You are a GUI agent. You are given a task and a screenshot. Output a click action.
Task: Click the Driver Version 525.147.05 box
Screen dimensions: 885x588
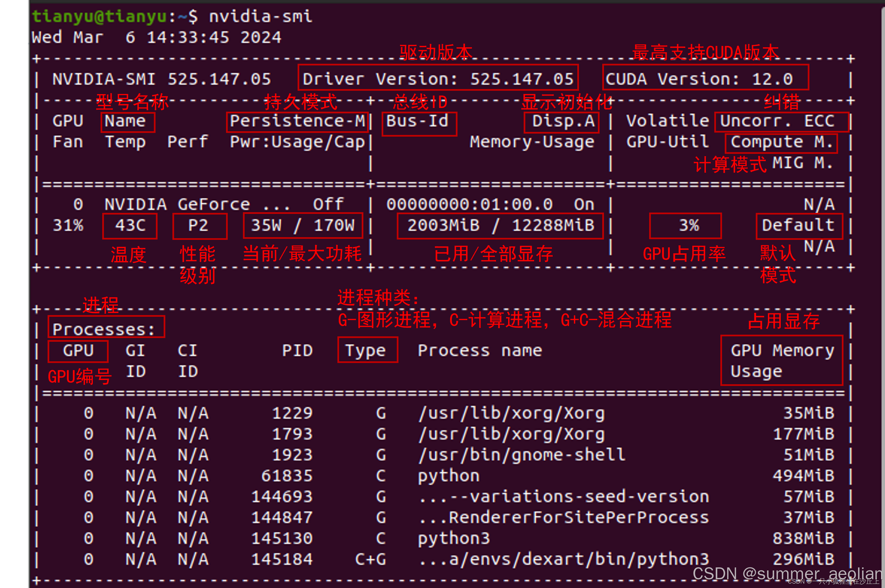[x=438, y=79]
